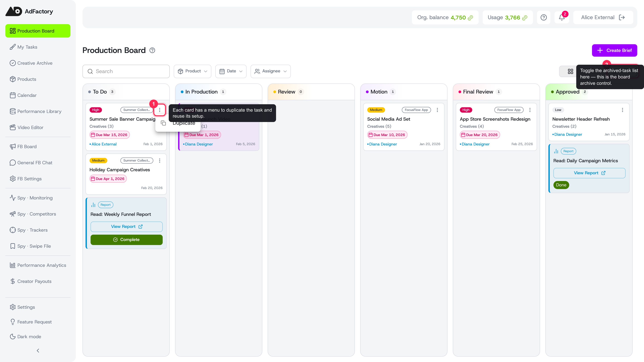Switch to the grid board view toggle

570,71
